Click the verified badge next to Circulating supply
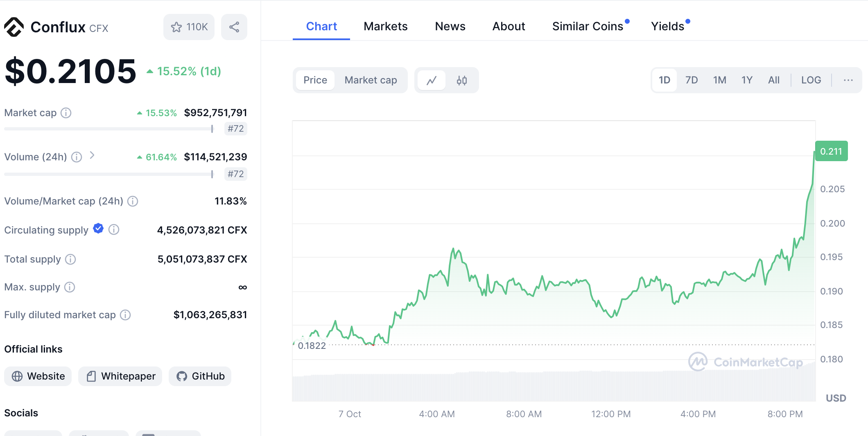868x436 pixels. tap(98, 229)
